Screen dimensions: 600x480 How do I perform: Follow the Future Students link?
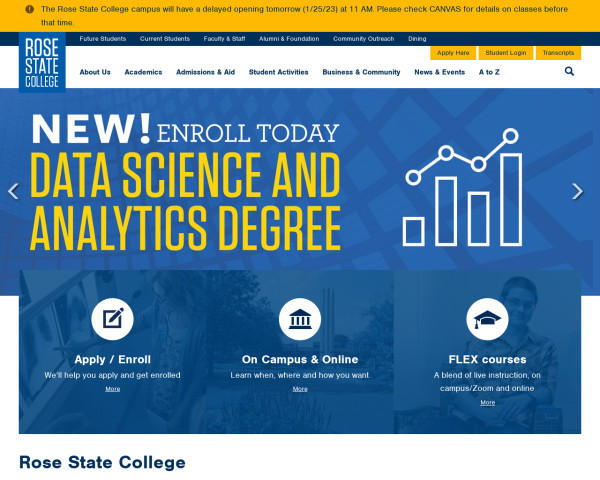[102, 38]
